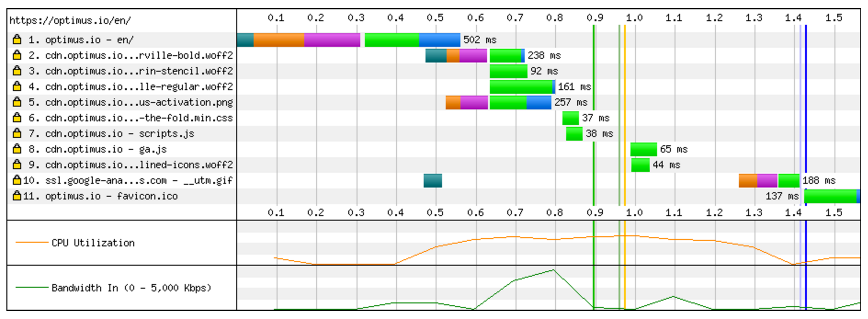
Task: Click the green 92 ms bar for rin-stencil.woff2
Action: [508, 71]
